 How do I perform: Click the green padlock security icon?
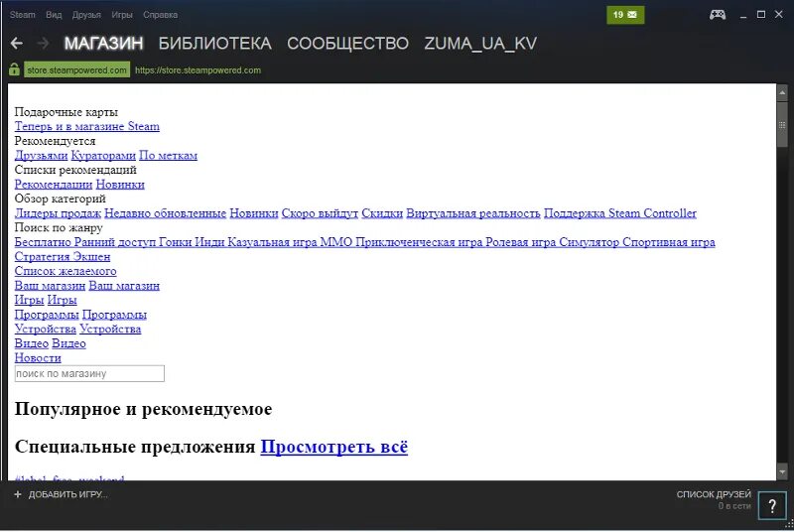pyautogui.click(x=14, y=69)
